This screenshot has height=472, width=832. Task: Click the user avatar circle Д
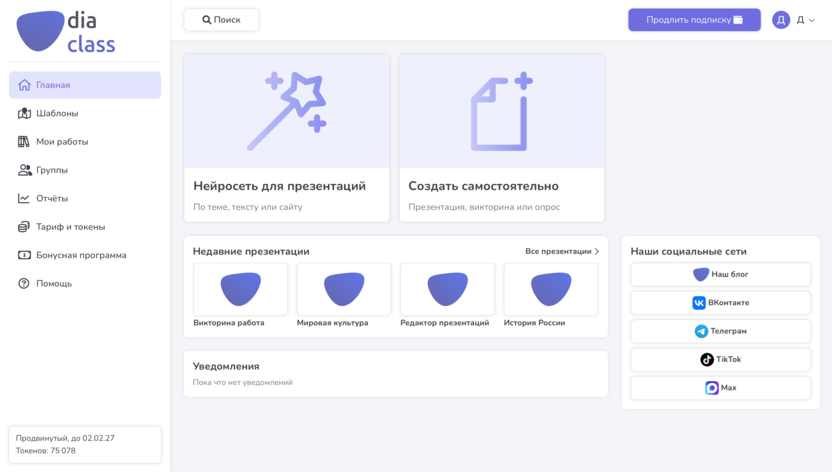click(x=781, y=20)
